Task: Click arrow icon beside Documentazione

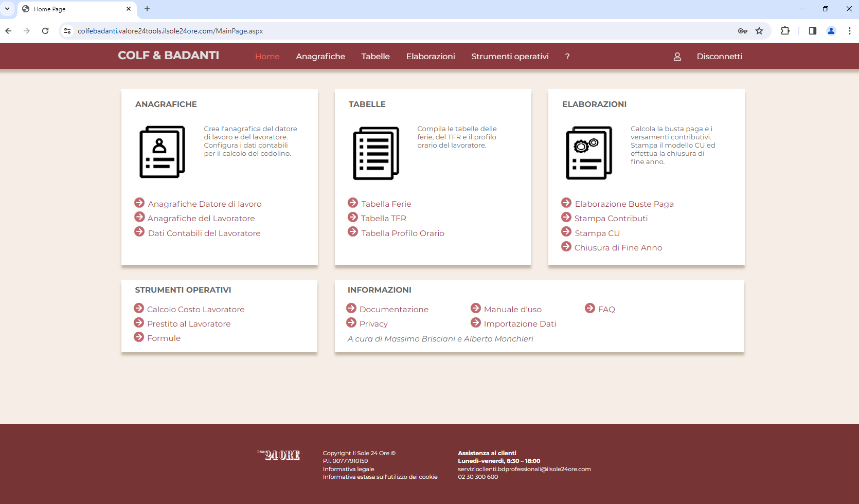Action: tap(351, 308)
